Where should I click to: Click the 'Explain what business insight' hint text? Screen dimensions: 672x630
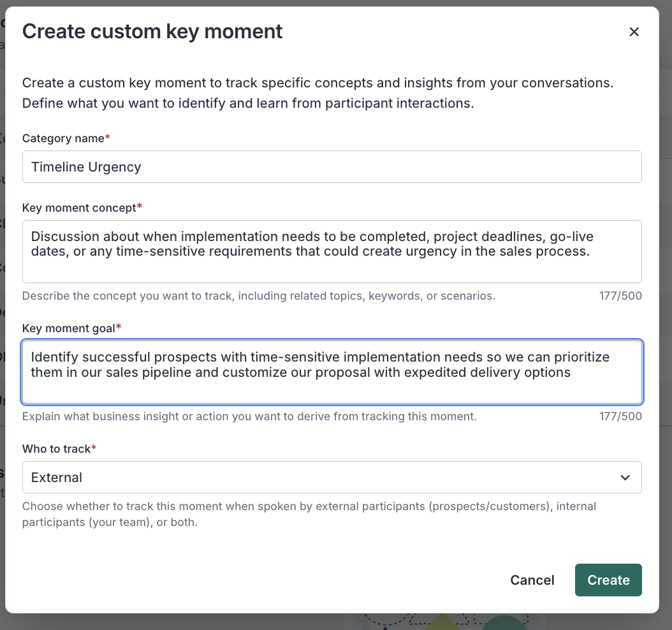[249, 416]
